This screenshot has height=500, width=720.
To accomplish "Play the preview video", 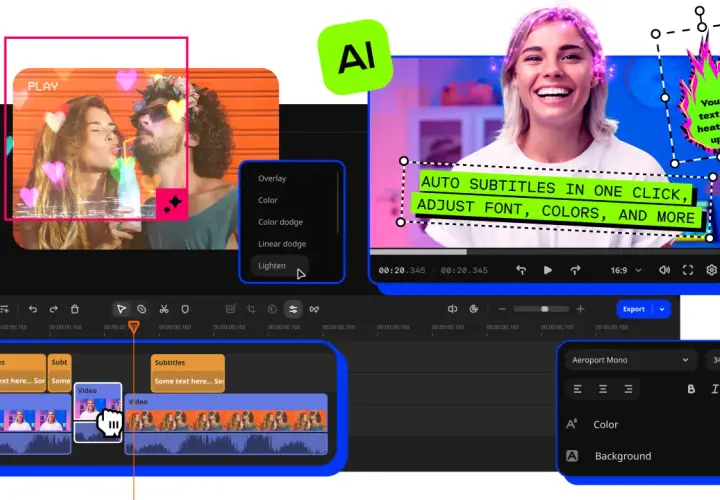I will (x=547, y=270).
